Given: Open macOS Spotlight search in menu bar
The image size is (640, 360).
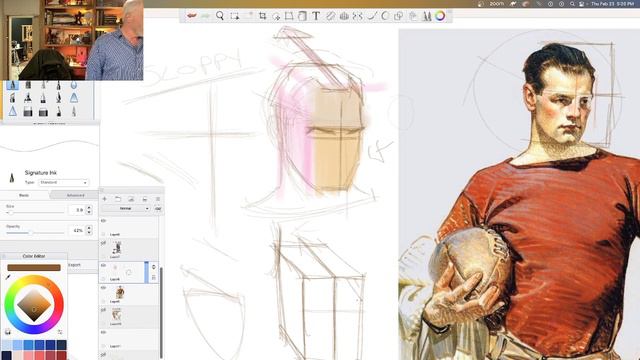Looking at the screenshot, I should (x=572, y=4).
